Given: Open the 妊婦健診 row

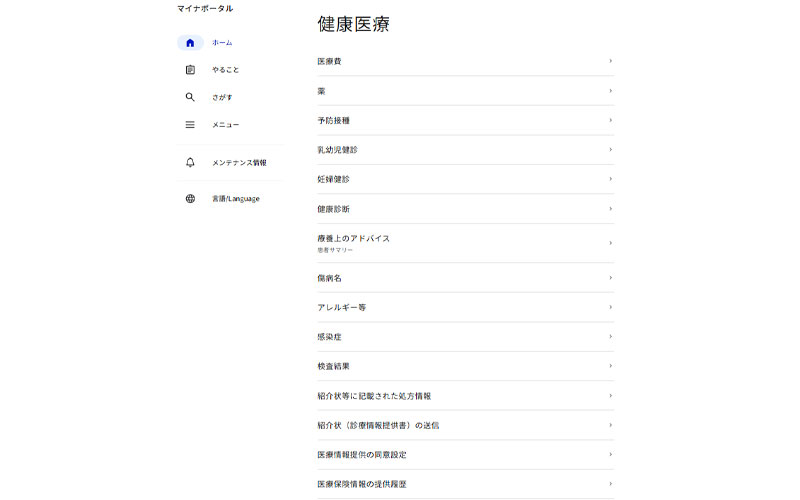Looking at the screenshot, I should (x=465, y=179).
